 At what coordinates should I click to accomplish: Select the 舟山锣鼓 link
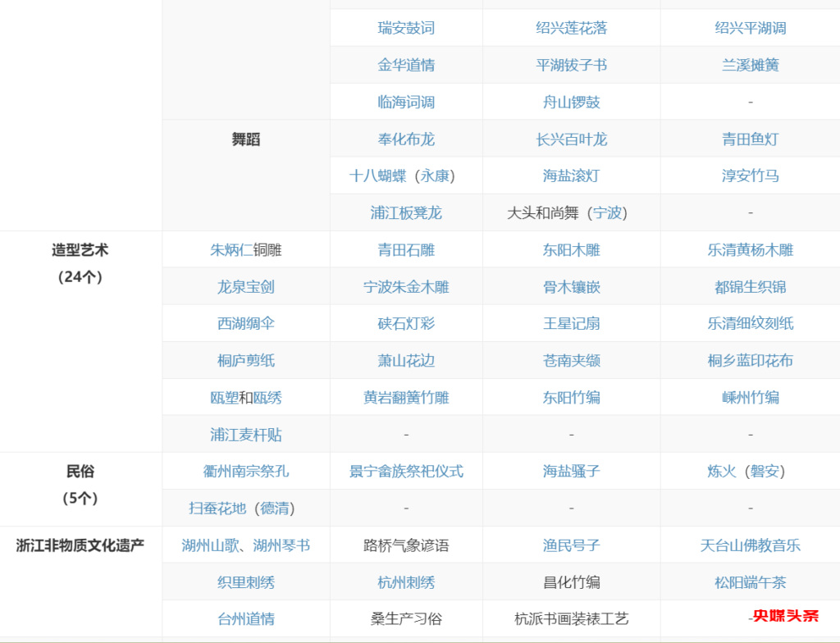571,102
